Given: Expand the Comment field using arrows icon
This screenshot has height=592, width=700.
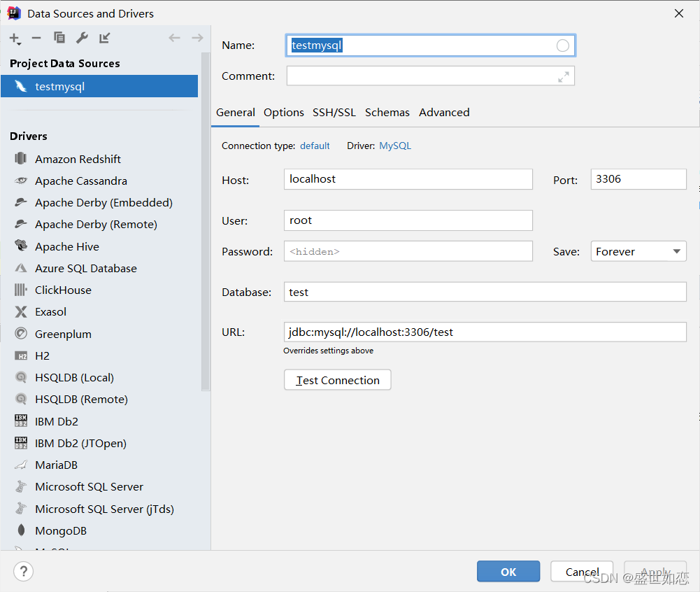Looking at the screenshot, I should pyautogui.click(x=564, y=77).
